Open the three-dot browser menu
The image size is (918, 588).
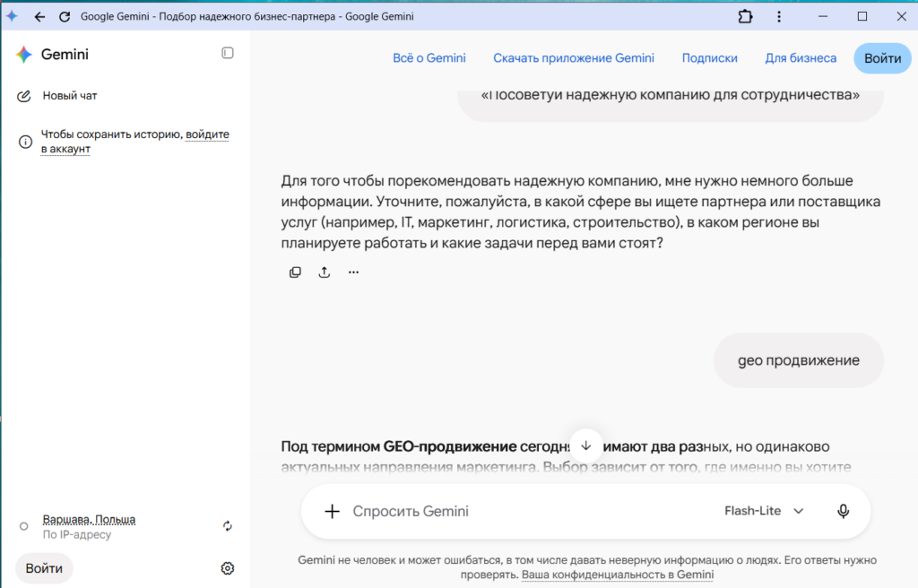pyautogui.click(x=779, y=16)
